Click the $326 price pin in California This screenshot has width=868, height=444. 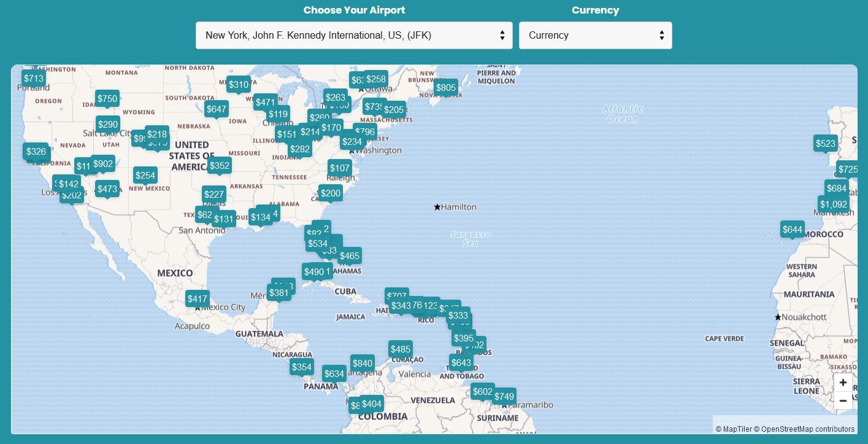coord(36,152)
